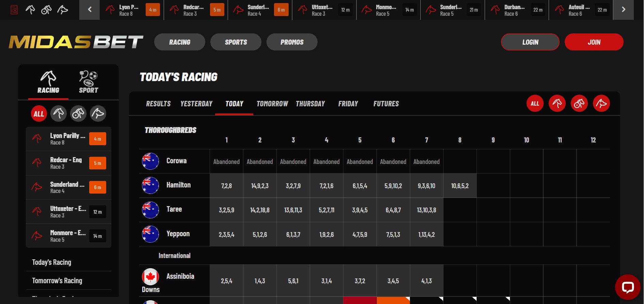Click the Assiniboia Downs Canadian flag

[x=150, y=277]
